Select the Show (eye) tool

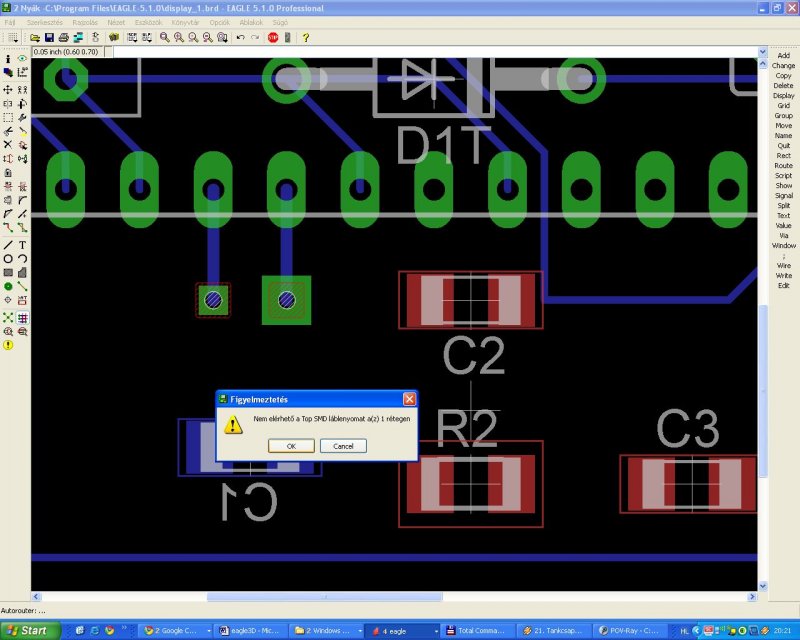(22, 59)
